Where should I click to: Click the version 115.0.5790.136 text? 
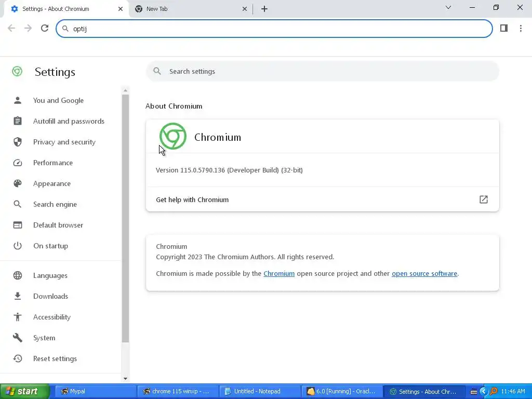coord(229,170)
